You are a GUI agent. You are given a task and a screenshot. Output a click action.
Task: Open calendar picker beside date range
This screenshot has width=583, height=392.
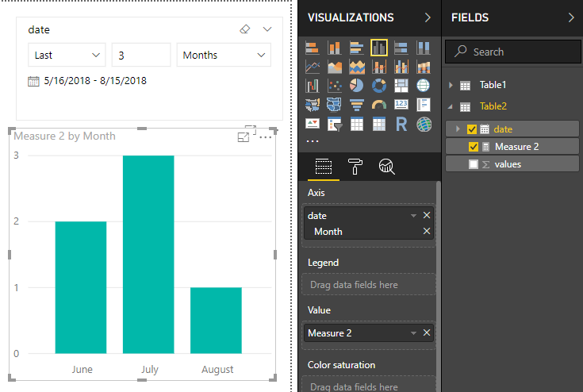33,81
